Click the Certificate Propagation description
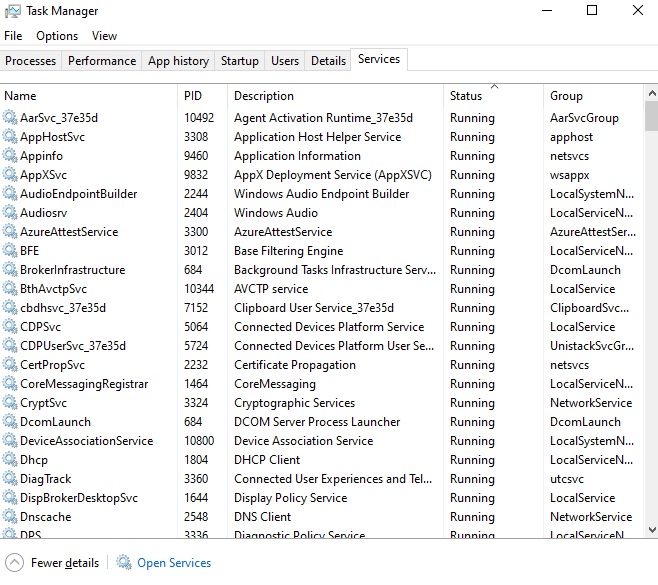 (295, 365)
